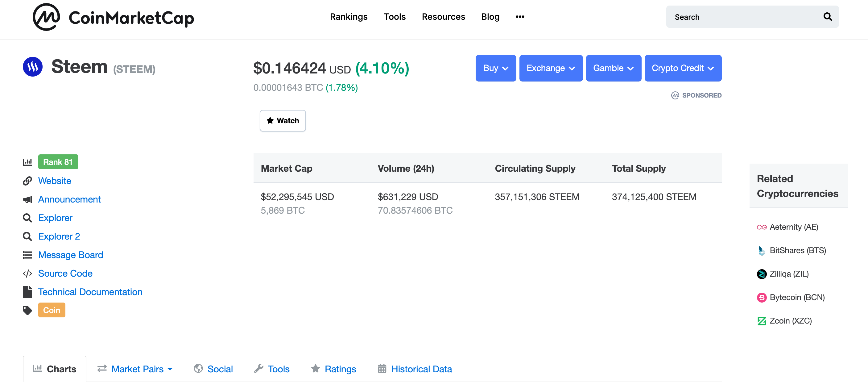Open the Exchange dropdown menu

pyautogui.click(x=551, y=68)
